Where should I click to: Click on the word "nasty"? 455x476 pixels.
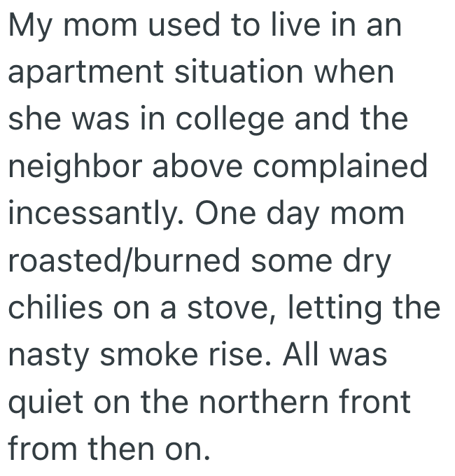click(46, 355)
